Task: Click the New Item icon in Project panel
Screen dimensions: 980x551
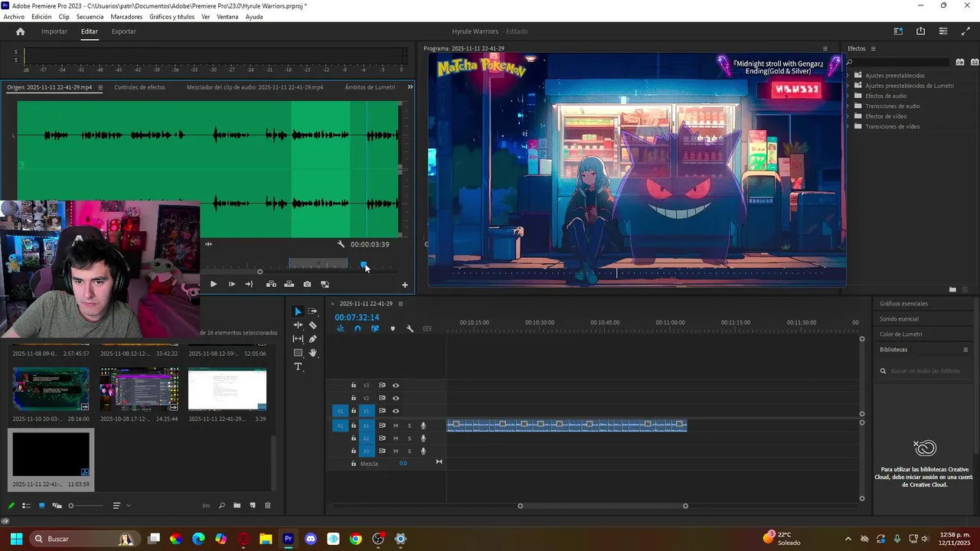Action: tap(253, 506)
